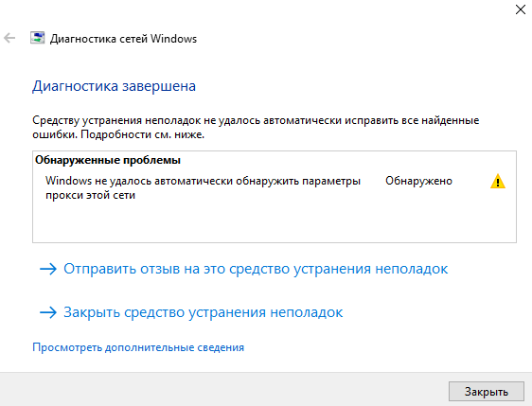This screenshot has height=406, width=532.
Task: Click the Закрыть button
Action: click(x=487, y=392)
